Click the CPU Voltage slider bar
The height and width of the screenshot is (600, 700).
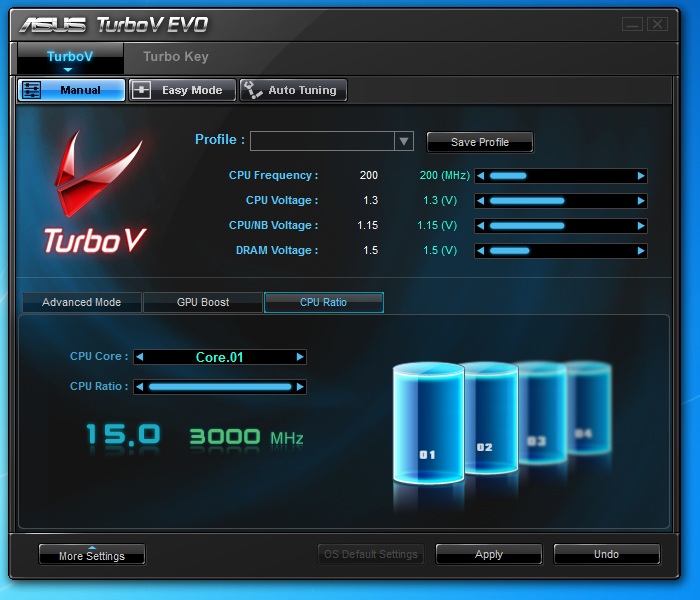(561, 201)
